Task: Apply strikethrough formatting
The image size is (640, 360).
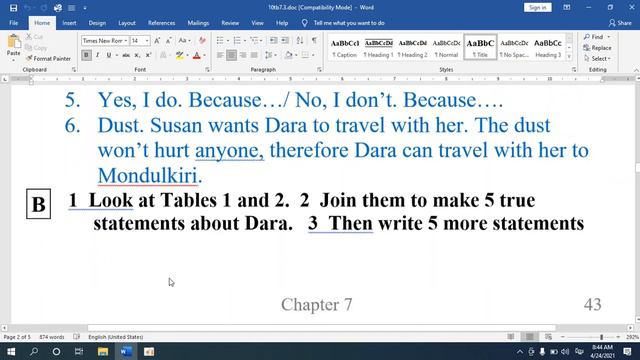Action: 126,55
